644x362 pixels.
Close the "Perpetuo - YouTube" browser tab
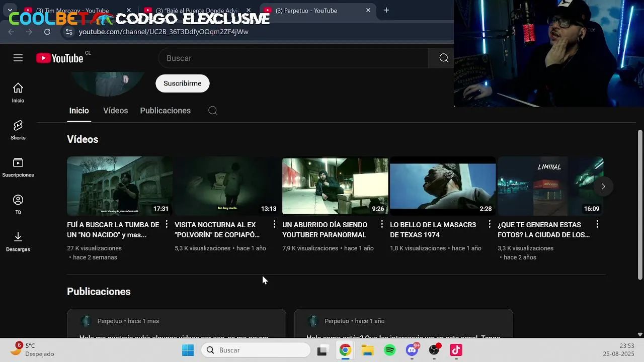pyautogui.click(x=368, y=10)
